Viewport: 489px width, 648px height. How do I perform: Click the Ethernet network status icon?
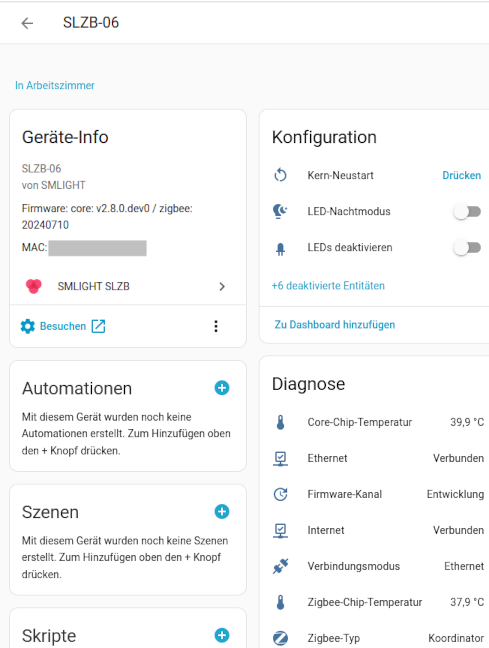click(x=280, y=458)
